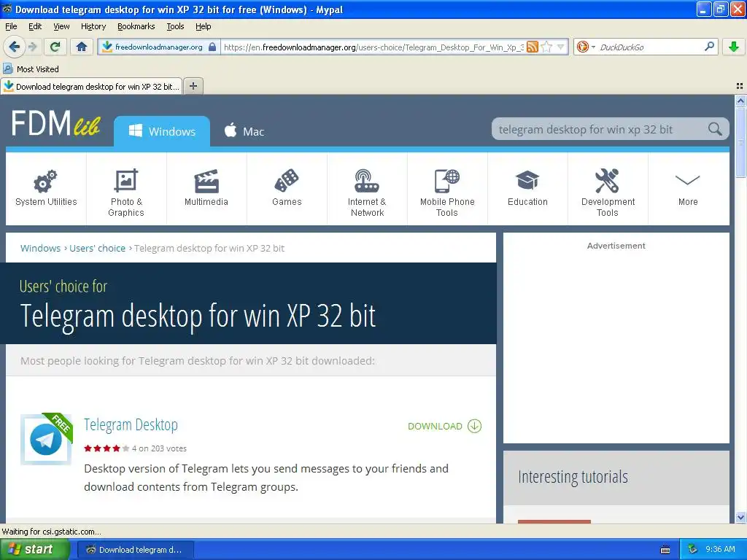Viewport: 747px width, 560px height.
Task: Follow the Windows breadcrumb link
Action: tap(41, 248)
